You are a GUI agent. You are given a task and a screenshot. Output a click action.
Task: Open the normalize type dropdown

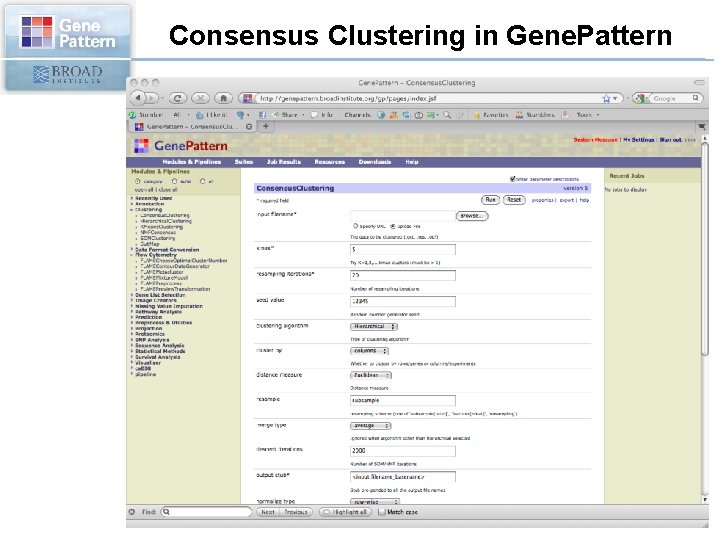375,501
